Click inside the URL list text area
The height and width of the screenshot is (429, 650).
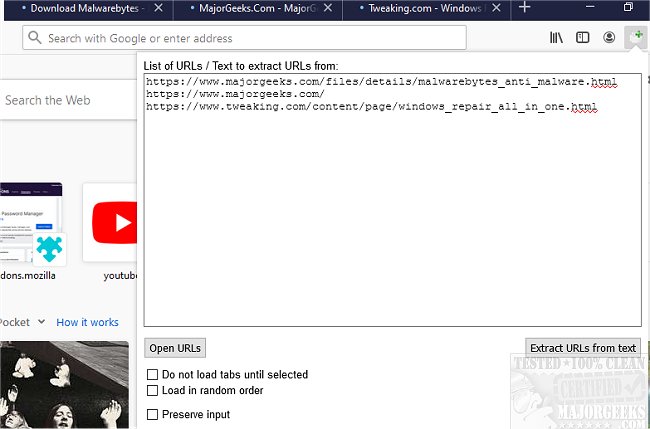click(393, 200)
